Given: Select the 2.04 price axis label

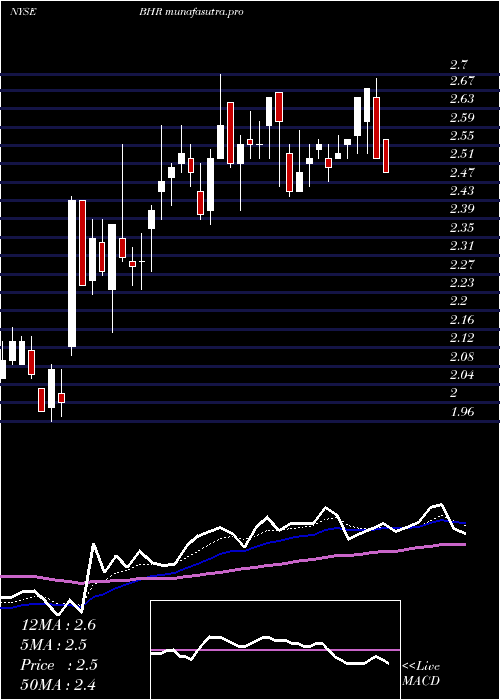Looking at the screenshot, I should click(462, 375).
